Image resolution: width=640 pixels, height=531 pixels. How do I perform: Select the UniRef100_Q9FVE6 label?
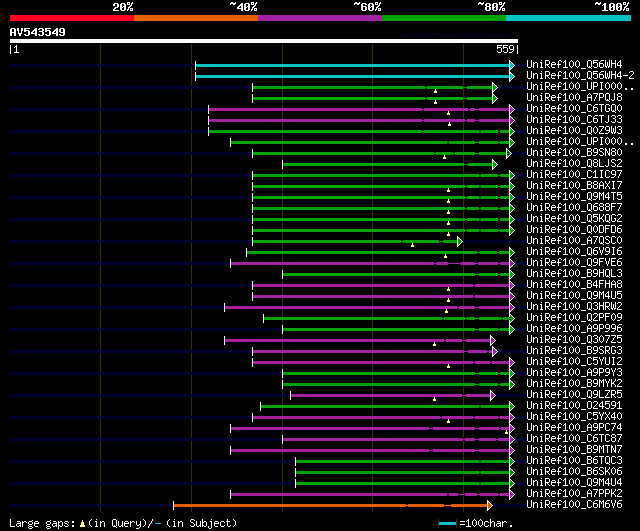coord(574,263)
